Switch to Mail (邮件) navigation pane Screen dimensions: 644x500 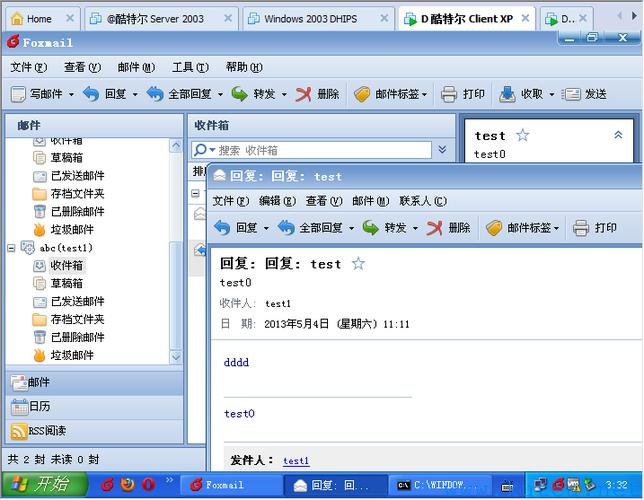coord(95,382)
